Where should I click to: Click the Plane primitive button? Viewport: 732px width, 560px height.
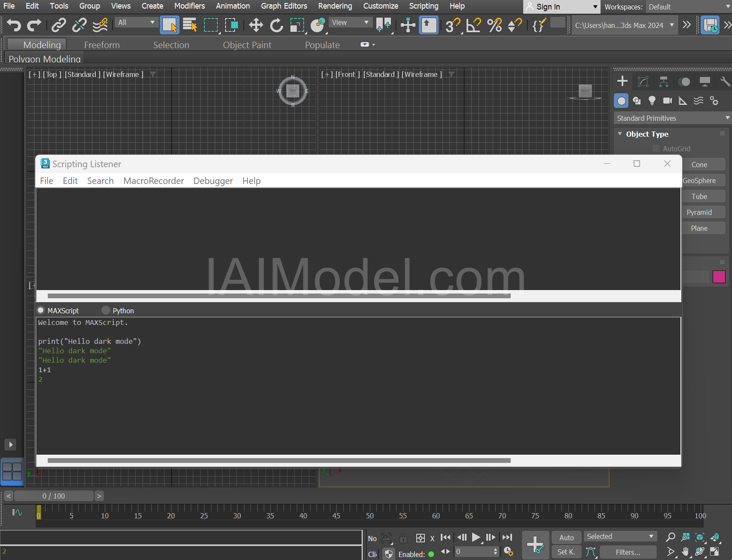704,228
